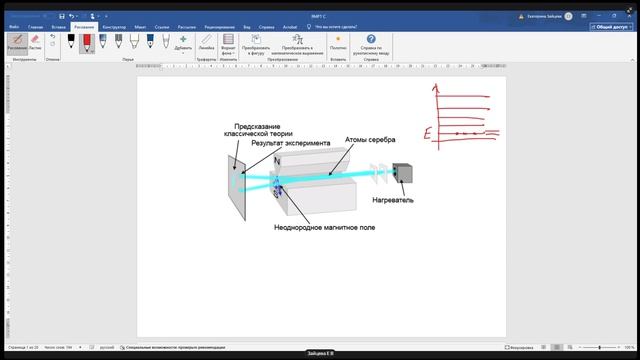
Task: Click the Undo arrow in the Quick Access toolbar
Action: (71, 16)
